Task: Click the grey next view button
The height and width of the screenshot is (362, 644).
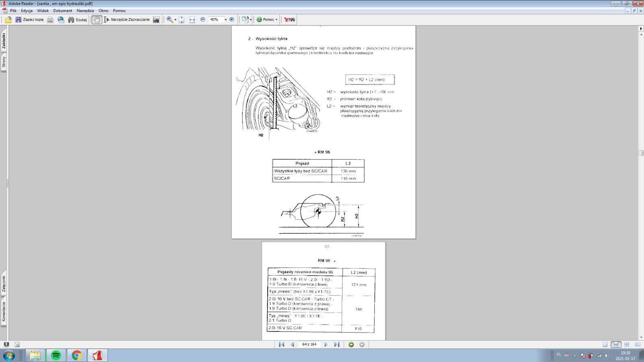Action: tap(362, 345)
